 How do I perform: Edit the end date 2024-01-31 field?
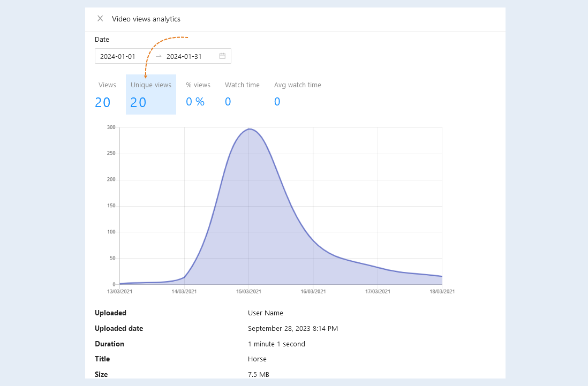(184, 56)
